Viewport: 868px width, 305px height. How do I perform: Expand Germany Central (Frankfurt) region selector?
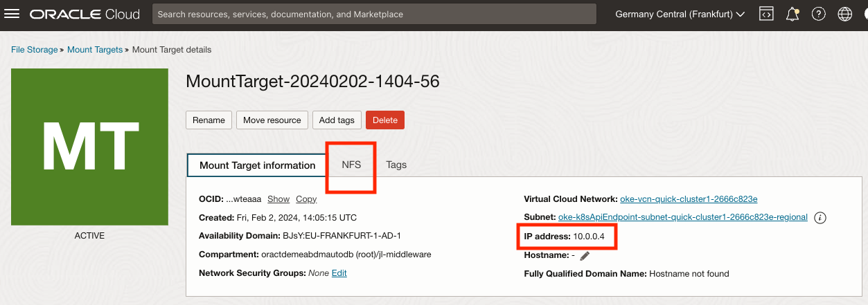680,14
